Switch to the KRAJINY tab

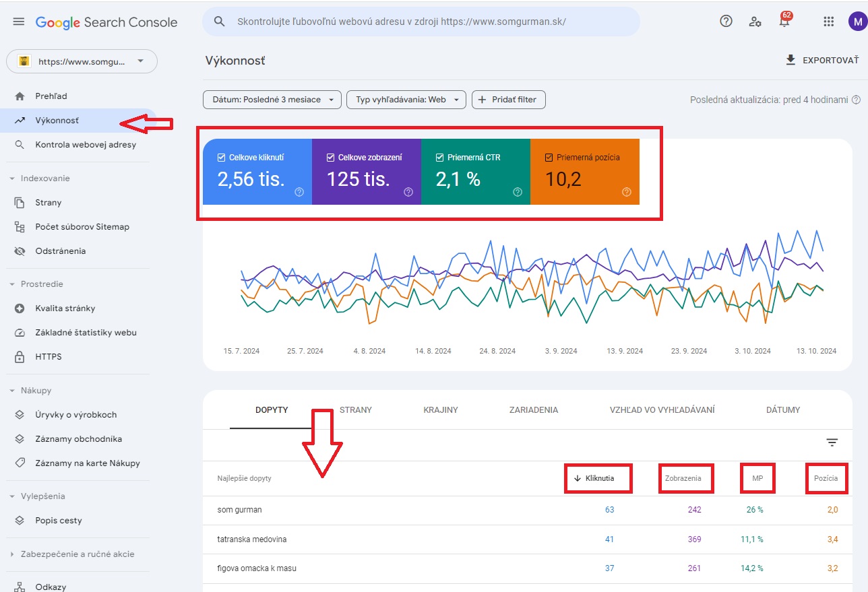(441, 409)
